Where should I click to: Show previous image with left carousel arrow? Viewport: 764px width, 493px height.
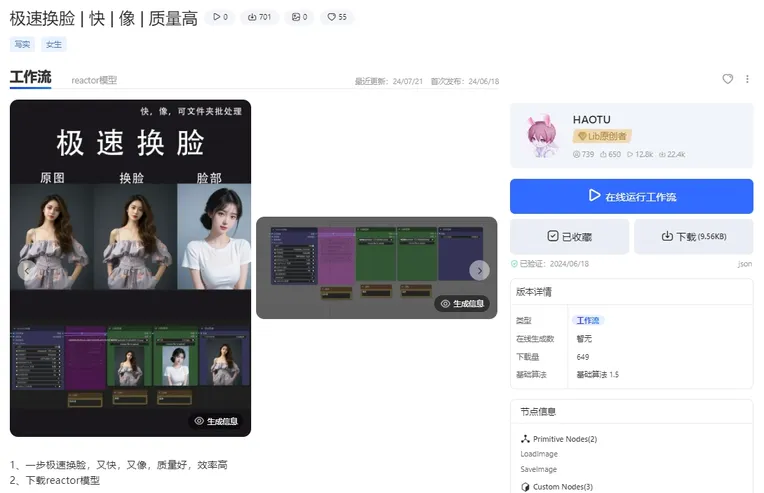(x=27, y=270)
